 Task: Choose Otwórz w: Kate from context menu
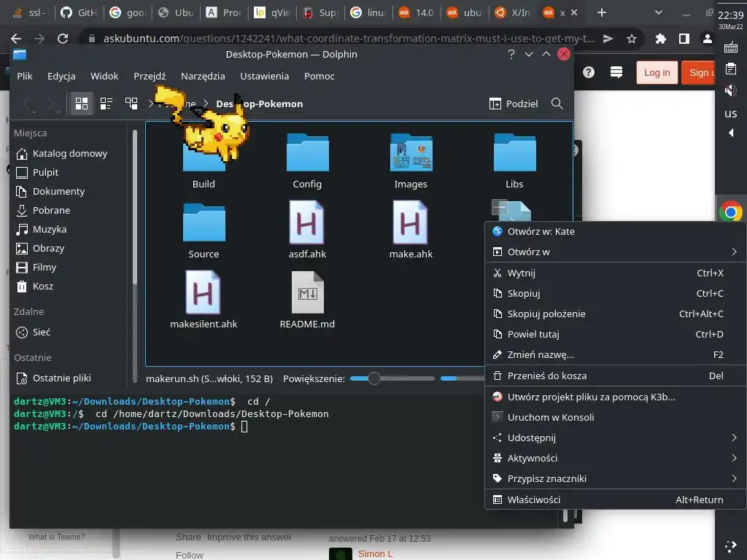pyautogui.click(x=616, y=231)
